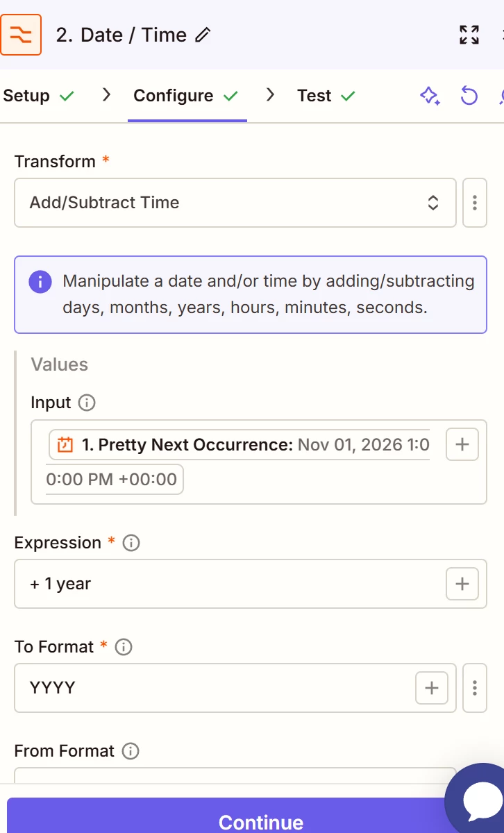Click the info icon next to Expression
Image resolution: width=504 pixels, height=833 pixels.
(131, 543)
